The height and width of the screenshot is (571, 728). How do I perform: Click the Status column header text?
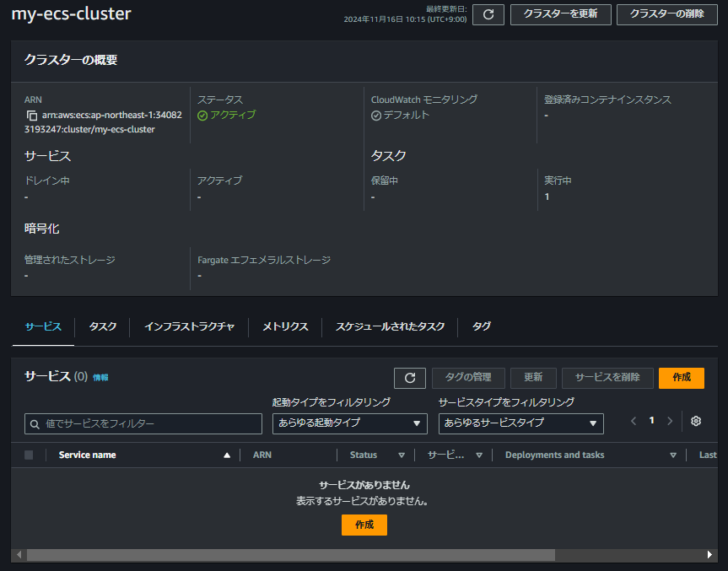click(363, 455)
